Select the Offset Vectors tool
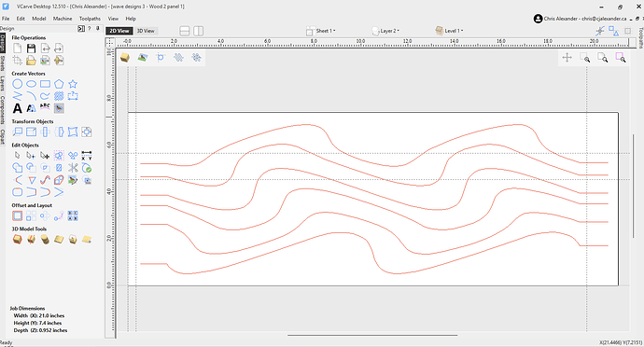644x347 pixels. pos(17,216)
